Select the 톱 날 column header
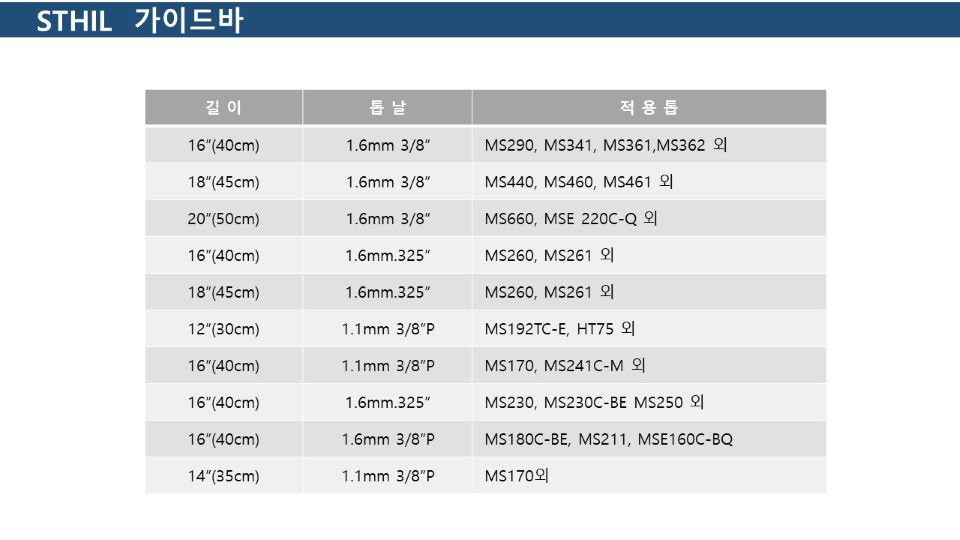The width and height of the screenshot is (960, 540). click(x=388, y=108)
